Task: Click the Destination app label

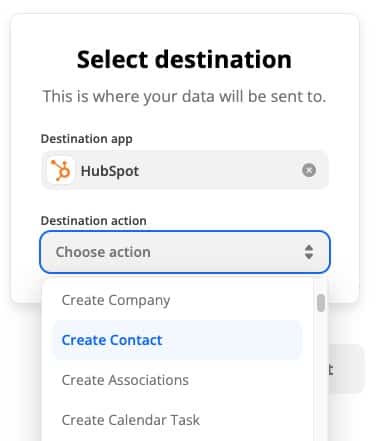Action: [x=86, y=139]
